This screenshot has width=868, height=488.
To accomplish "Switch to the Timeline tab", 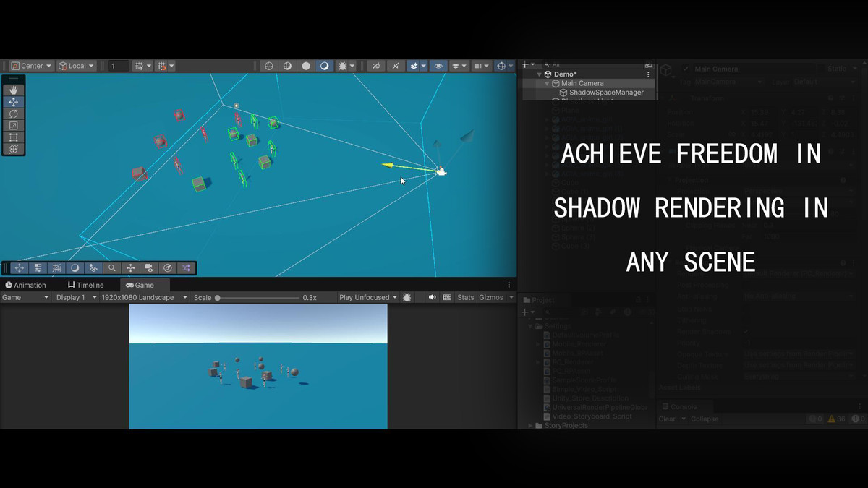I will pos(85,285).
